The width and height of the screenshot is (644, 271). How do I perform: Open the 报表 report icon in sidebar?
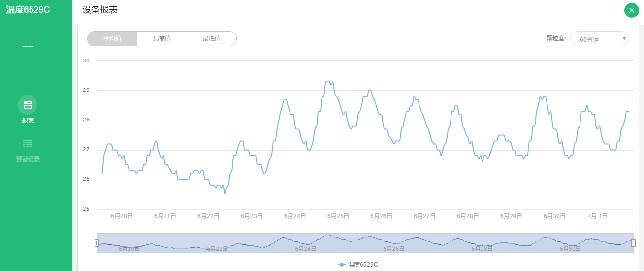tap(28, 105)
